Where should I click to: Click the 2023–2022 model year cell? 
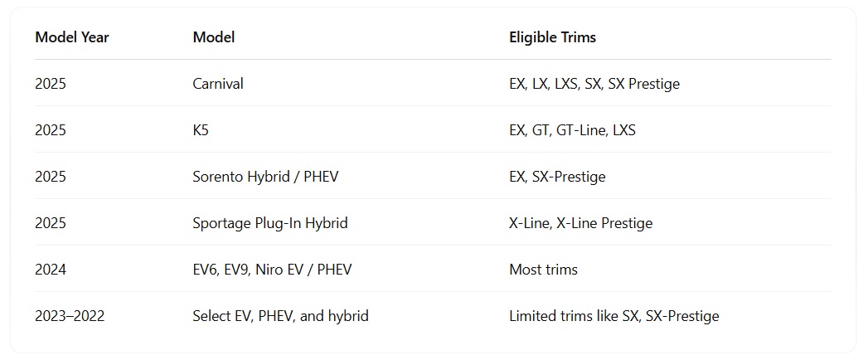[70, 316]
